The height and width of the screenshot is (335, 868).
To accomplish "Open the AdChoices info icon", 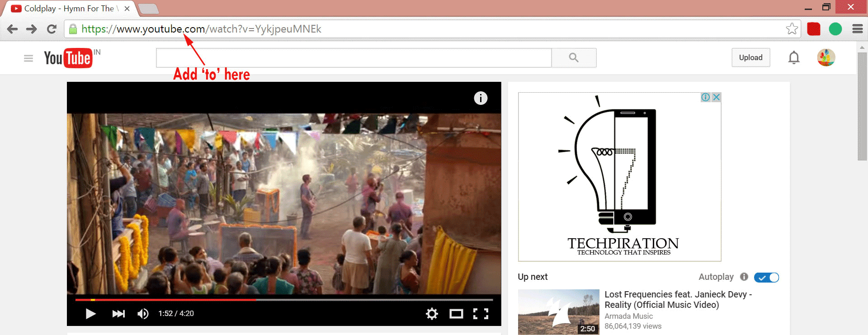I will 705,97.
